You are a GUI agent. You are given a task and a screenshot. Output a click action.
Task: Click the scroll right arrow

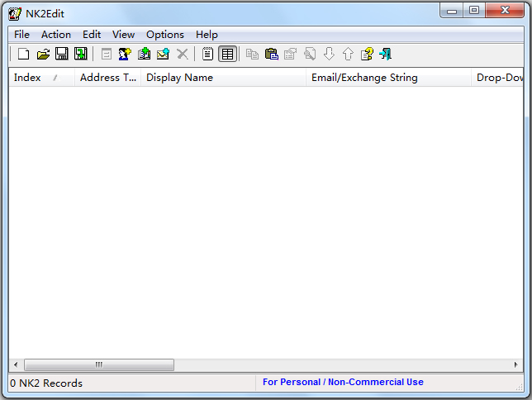pyautogui.click(x=516, y=364)
